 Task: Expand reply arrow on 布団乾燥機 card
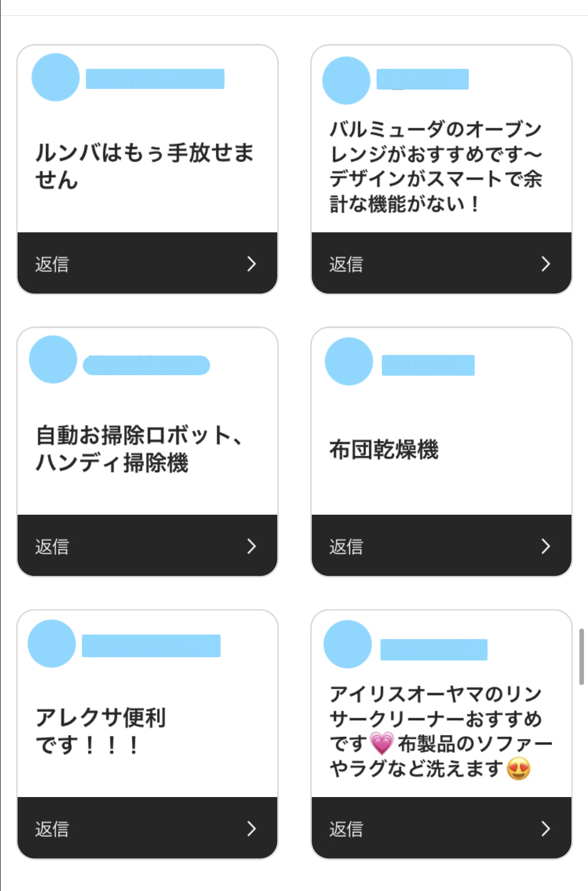[x=546, y=546]
